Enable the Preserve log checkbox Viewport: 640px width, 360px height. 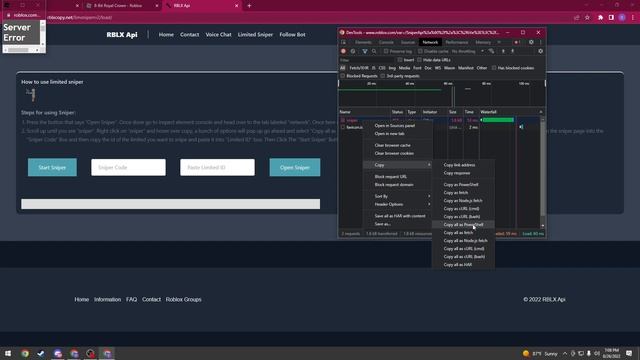(386, 51)
